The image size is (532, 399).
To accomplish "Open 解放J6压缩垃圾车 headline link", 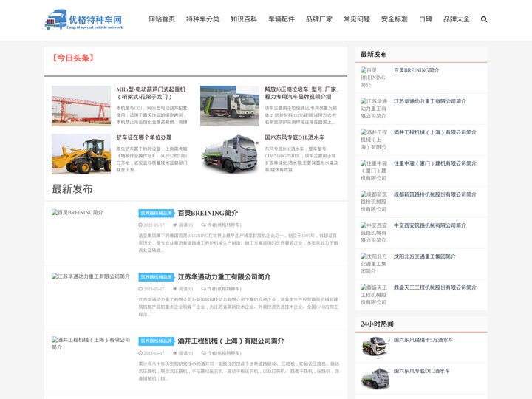I will point(301,93).
